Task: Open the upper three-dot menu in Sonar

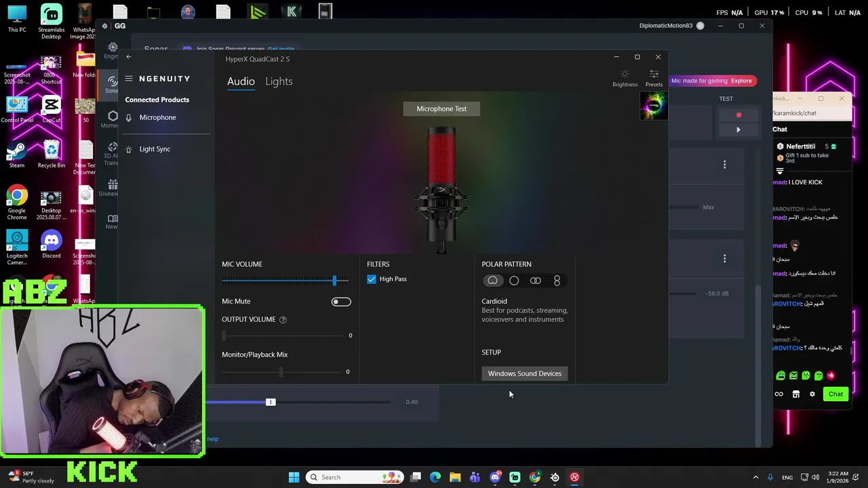Action: 724,165
